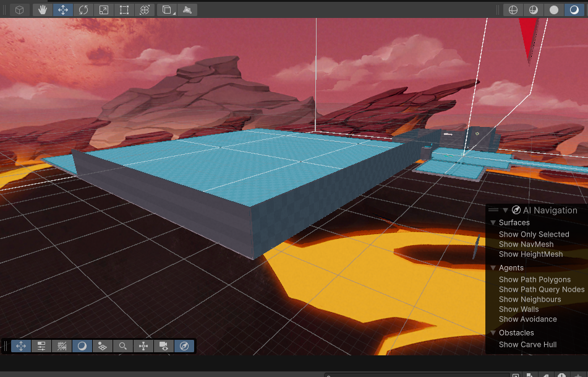The height and width of the screenshot is (377, 588).
Task: Toggle the grid snapping overlay button
Action: [62, 346]
